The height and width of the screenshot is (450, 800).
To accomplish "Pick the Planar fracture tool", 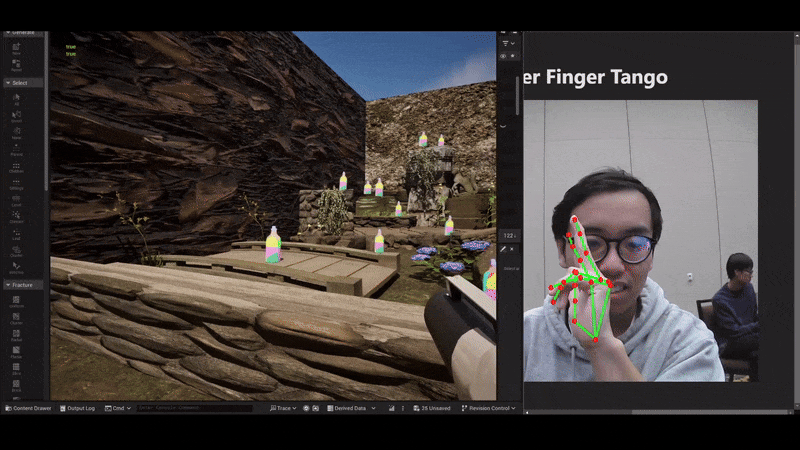I will pos(16,352).
